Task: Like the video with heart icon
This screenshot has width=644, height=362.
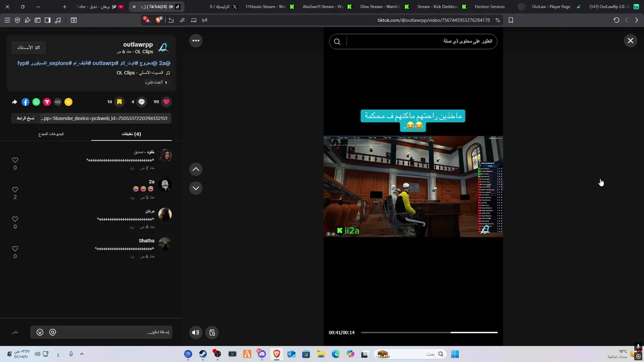Action: click(x=166, y=102)
